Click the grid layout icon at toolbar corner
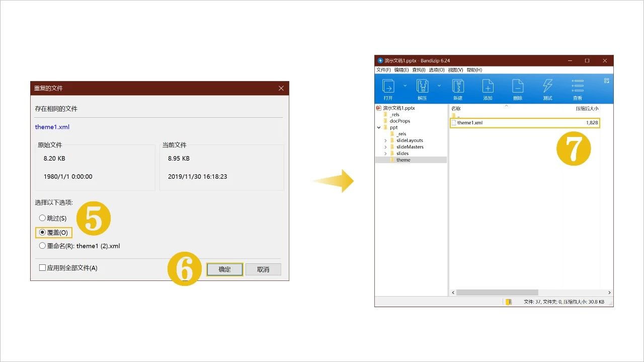This screenshot has height=362, width=644. pyautogui.click(x=606, y=81)
